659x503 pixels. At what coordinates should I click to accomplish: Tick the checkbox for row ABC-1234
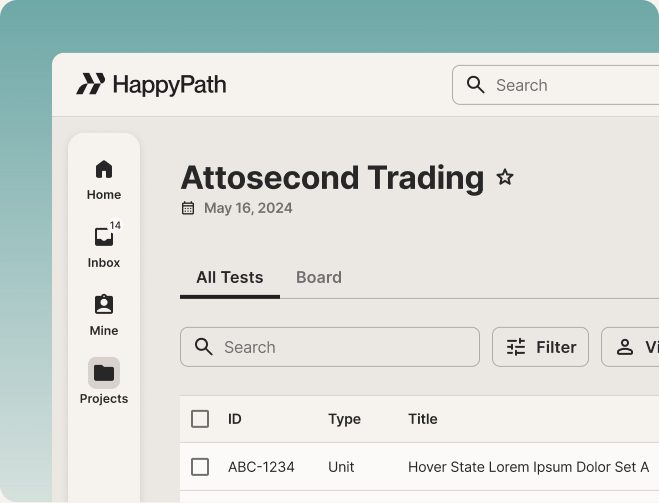pyautogui.click(x=200, y=467)
